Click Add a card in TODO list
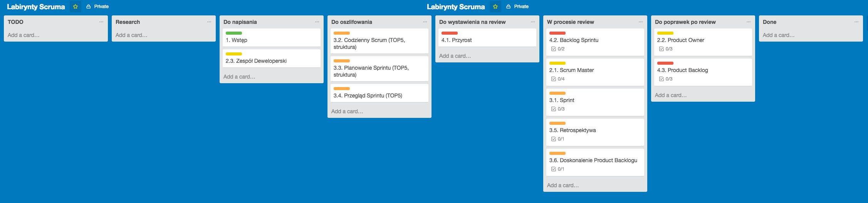The width and height of the screenshot is (868, 203). click(x=24, y=35)
